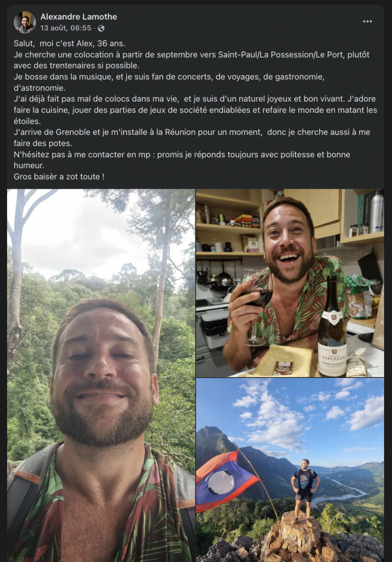
Task: Click the sentence mentioning Saint-Paul/La Possession/Le Port
Action: click(x=192, y=60)
